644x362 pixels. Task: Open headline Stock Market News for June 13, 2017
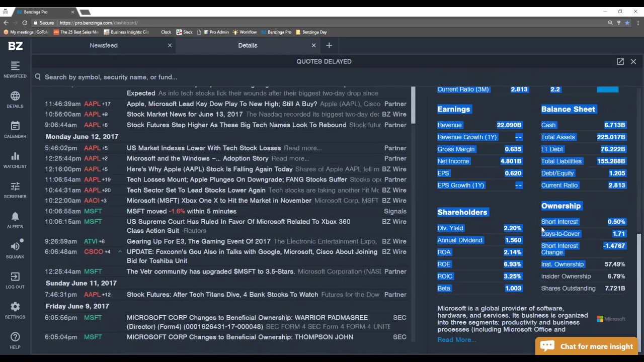tap(185, 115)
